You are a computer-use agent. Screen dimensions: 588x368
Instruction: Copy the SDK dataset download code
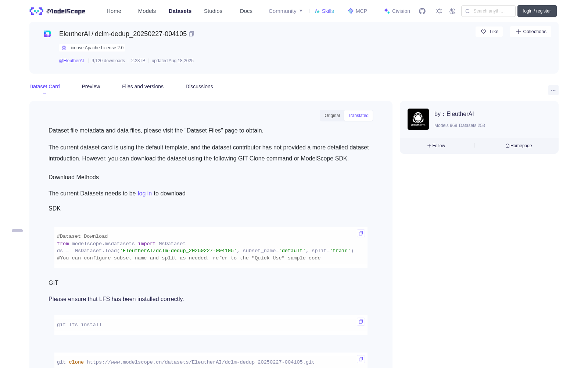361,233
